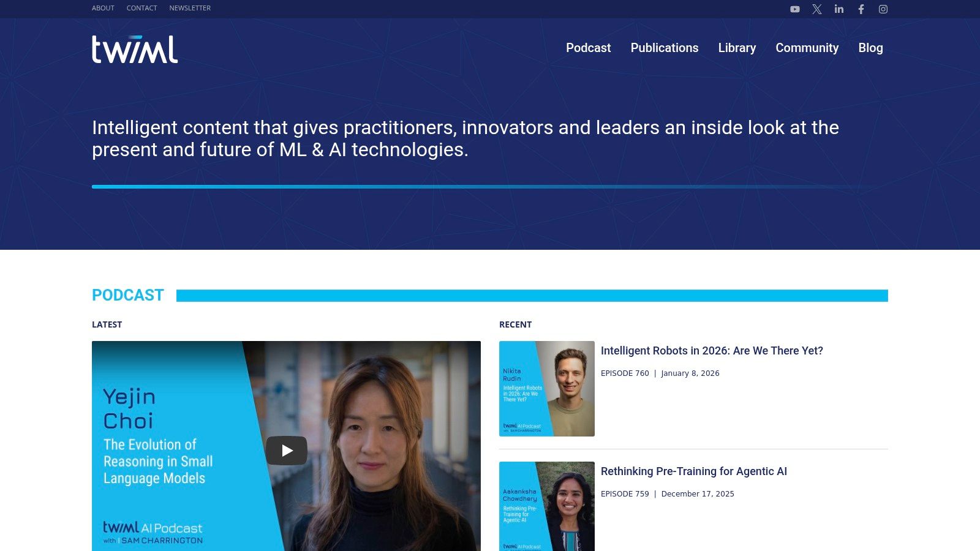Open the Nikita Rudin episode thumbnail
This screenshot has width=980, height=551.
547,389
